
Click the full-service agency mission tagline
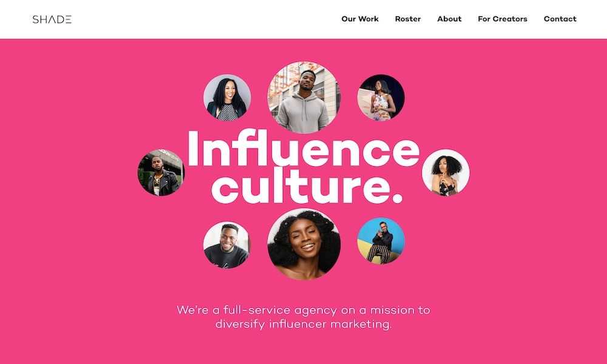point(303,310)
